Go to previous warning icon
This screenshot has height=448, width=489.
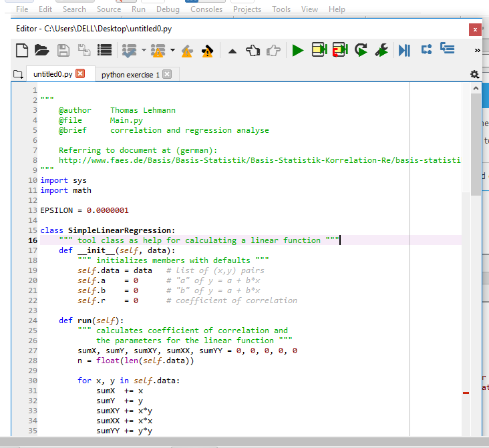[x=187, y=51]
